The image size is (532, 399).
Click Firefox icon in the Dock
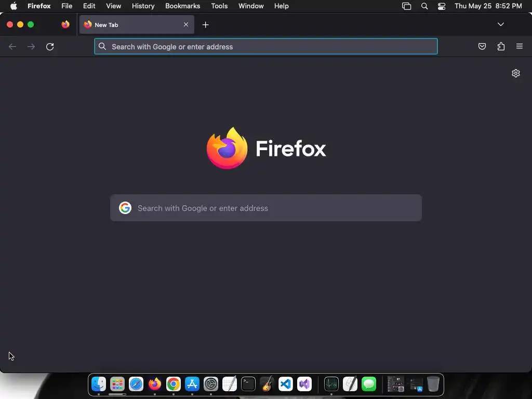pos(155,384)
